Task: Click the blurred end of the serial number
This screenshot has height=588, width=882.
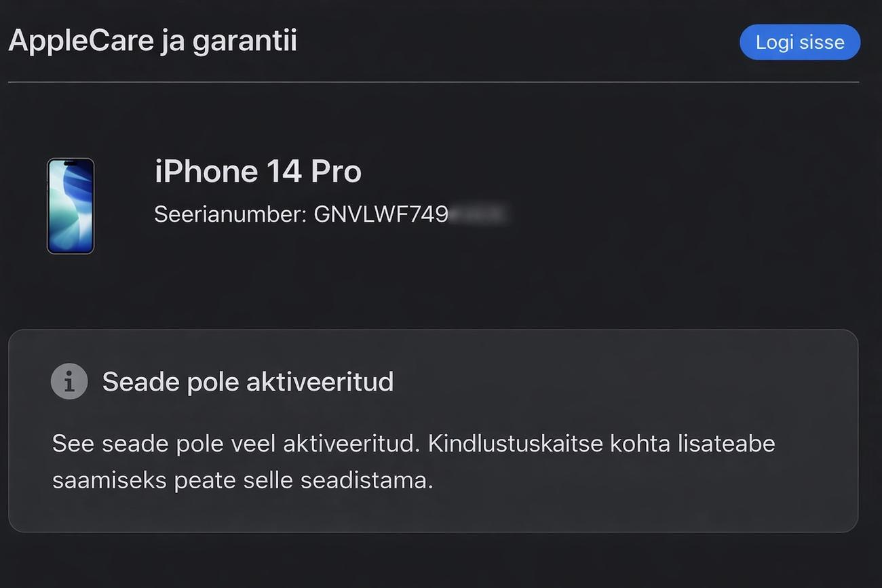Action: click(478, 214)
